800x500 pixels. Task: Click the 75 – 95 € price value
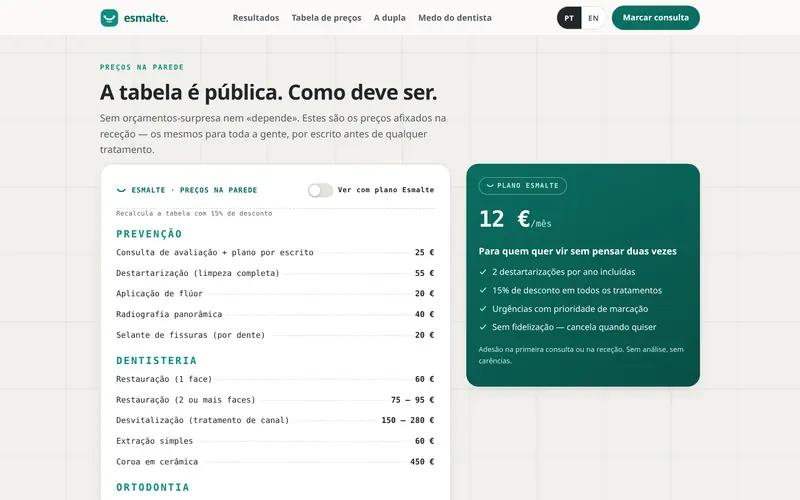(412, 399)
